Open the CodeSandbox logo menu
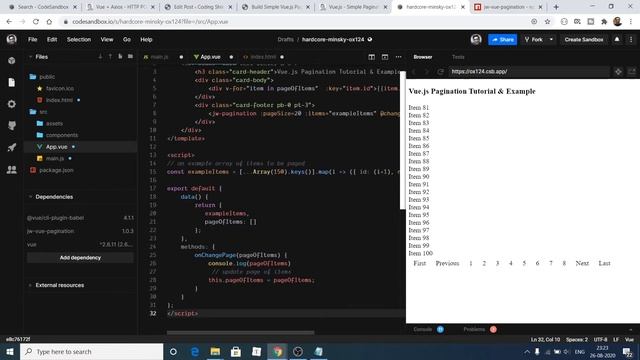 11,39
